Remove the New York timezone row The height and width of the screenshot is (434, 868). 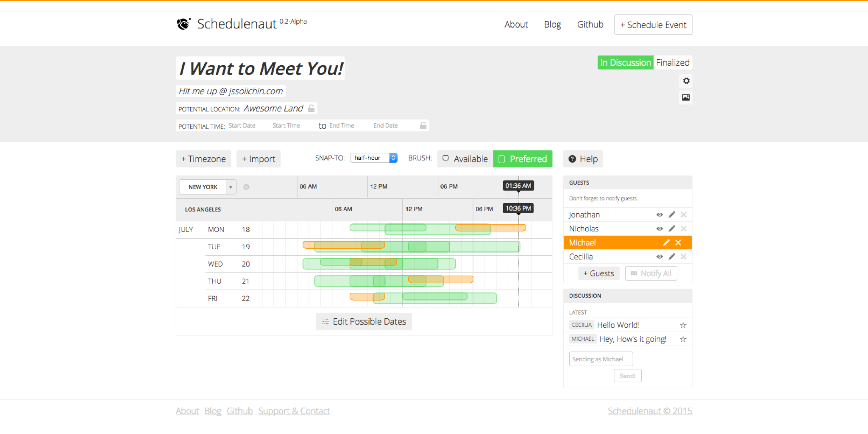click(246, 187)
